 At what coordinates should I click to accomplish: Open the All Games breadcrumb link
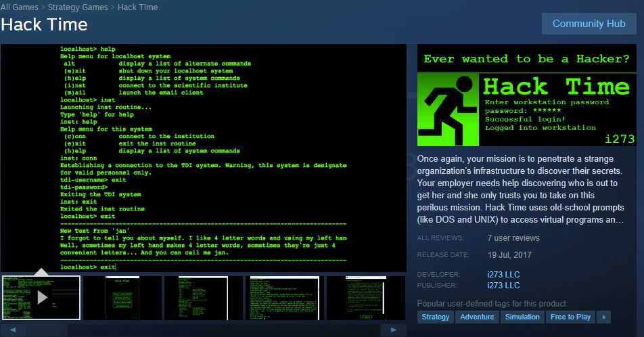click(x=20, y=7)
